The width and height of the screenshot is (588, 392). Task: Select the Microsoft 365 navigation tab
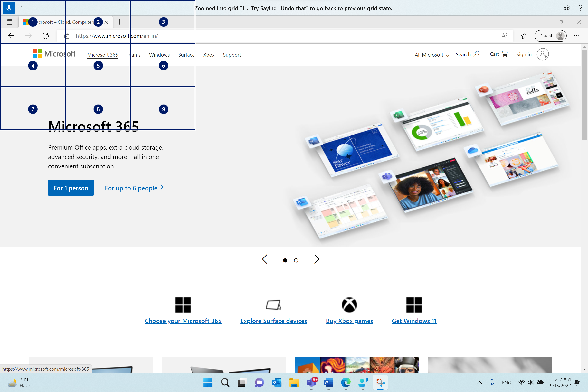point(102,54)
